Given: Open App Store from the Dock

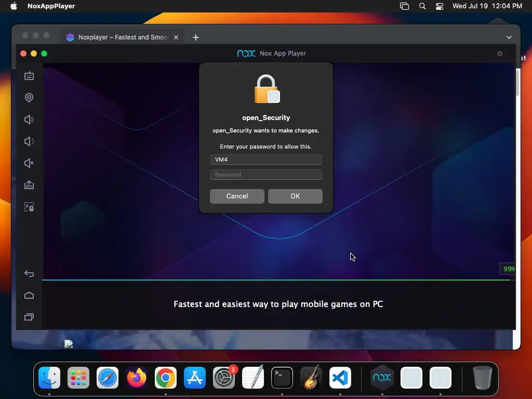Looking at the screenshot, I should point(195,378).
